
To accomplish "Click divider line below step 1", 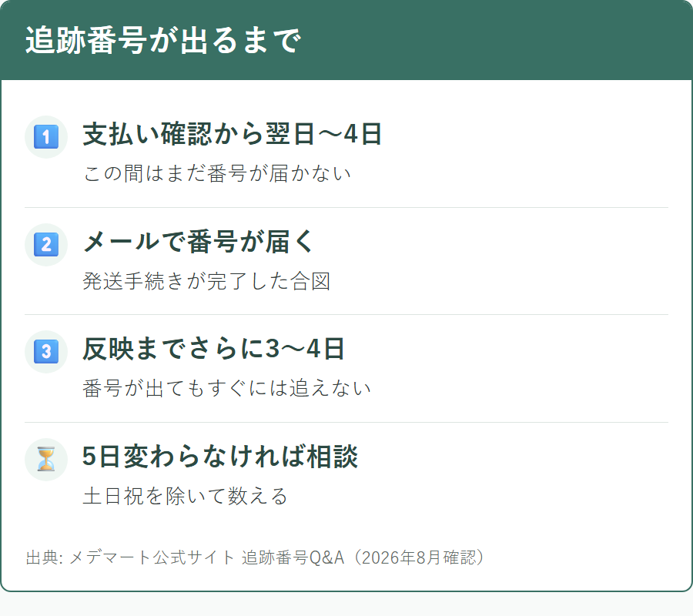I will click(346, 207).
